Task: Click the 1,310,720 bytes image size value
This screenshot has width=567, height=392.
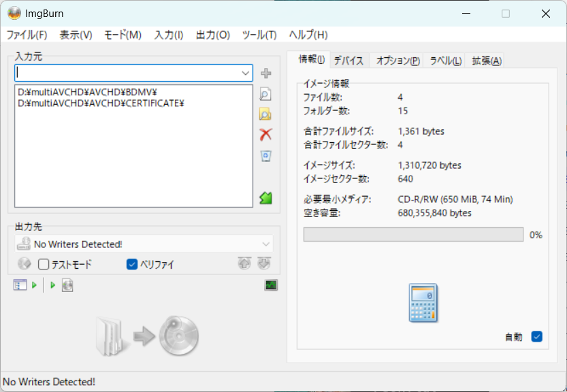Action: pyautogui.click(x=430, y=165)
